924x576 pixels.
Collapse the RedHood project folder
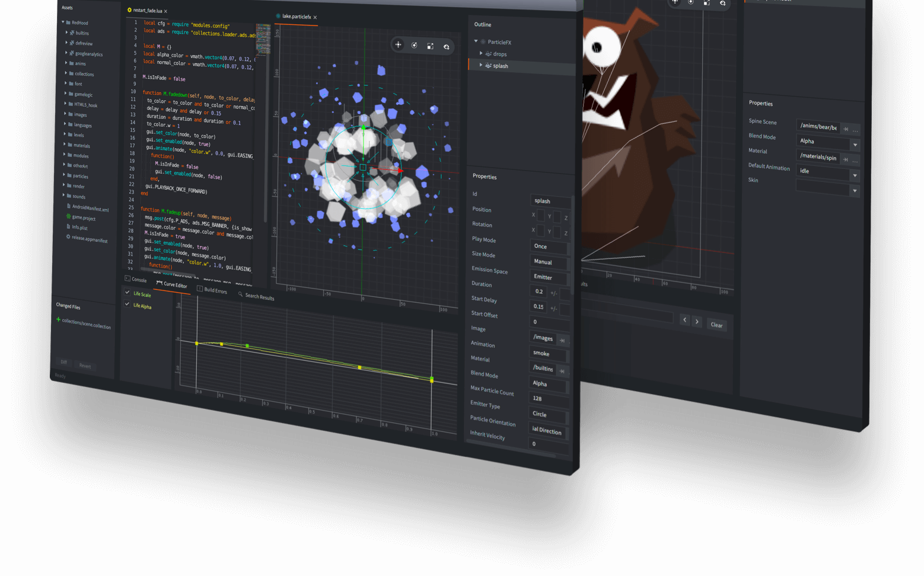(63, 22)
